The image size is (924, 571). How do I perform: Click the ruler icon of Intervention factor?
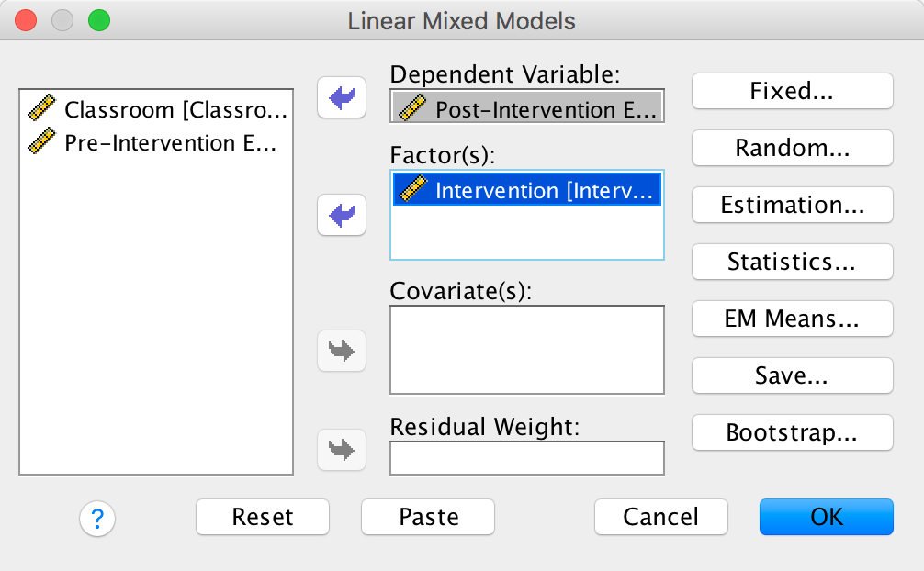(412, 190)
